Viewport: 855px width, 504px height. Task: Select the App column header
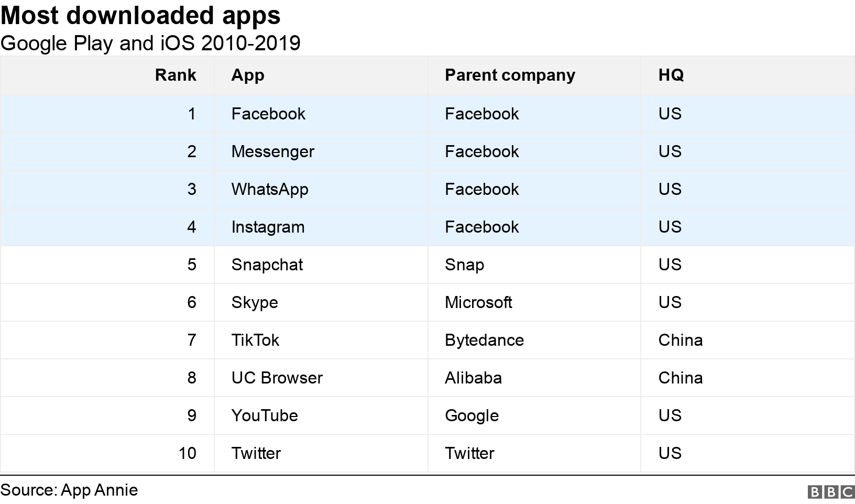tap(248, 75)
